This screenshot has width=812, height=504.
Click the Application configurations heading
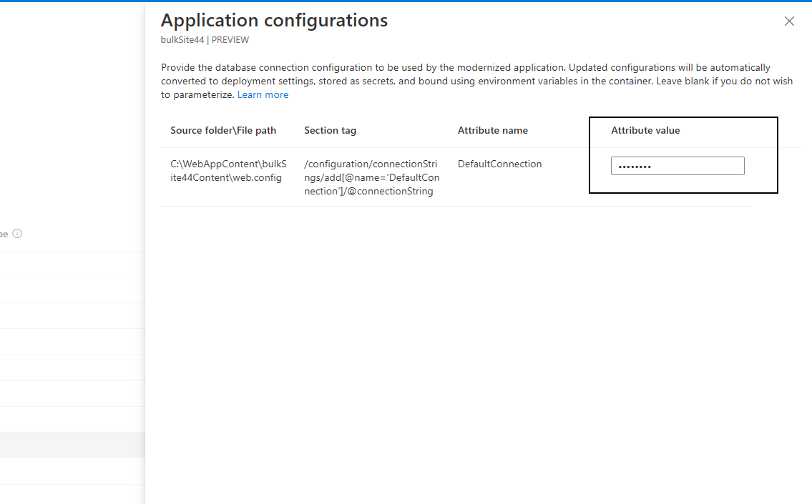pyautogui.click(x=274, y=21)
